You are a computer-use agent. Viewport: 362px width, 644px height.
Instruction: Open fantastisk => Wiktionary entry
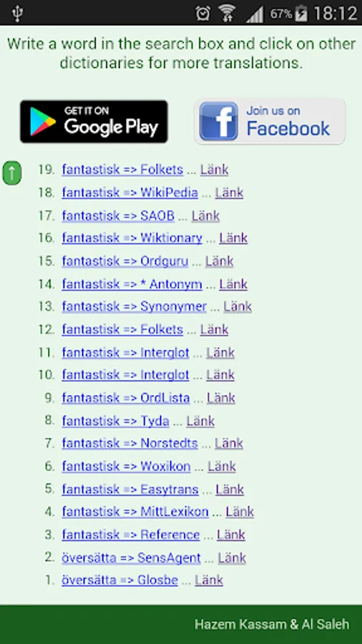132,238
